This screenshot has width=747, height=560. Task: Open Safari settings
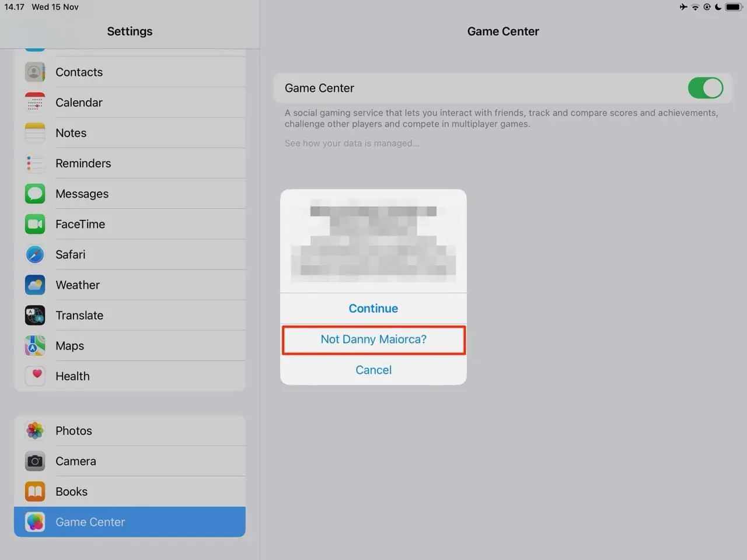point(70,254)
